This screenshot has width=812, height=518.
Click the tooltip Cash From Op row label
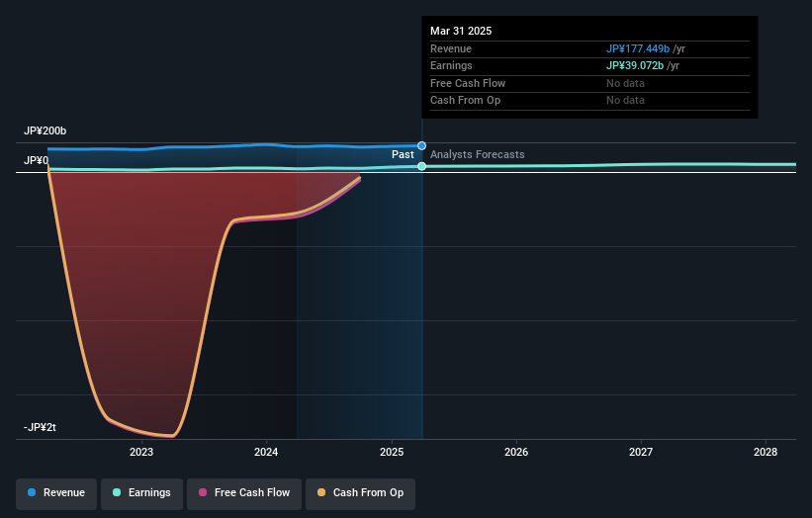465,101
